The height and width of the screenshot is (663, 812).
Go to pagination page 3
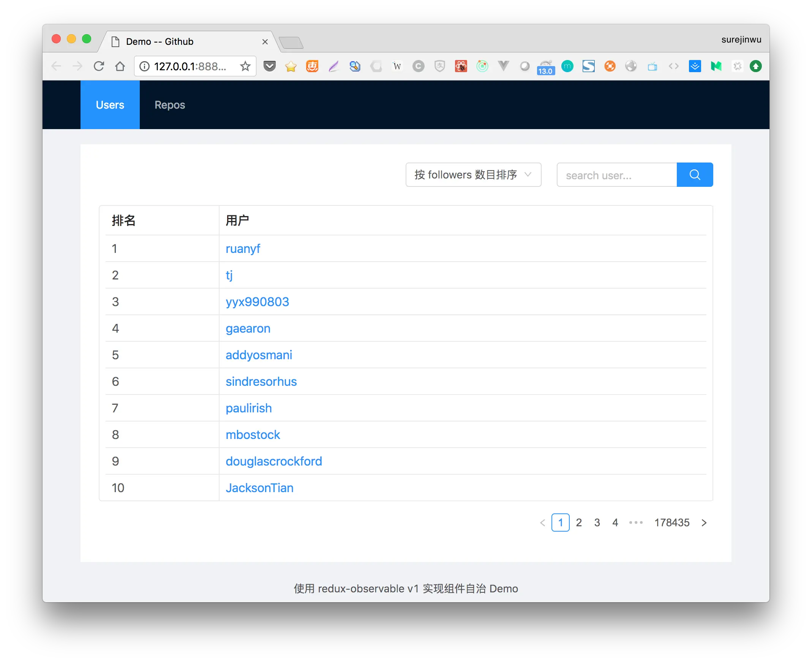597,523
